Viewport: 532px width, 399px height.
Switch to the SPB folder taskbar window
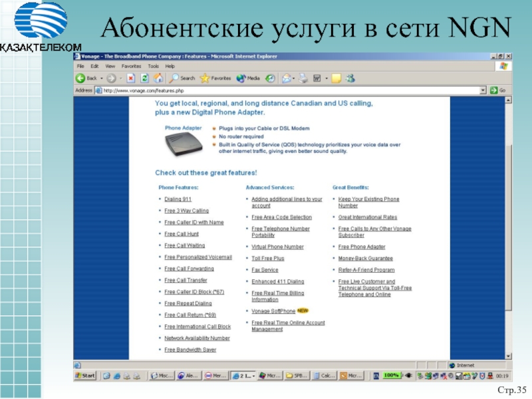tap(297, 376)
